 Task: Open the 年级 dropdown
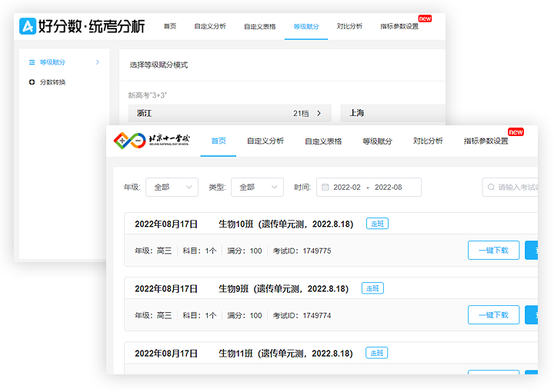172,187
